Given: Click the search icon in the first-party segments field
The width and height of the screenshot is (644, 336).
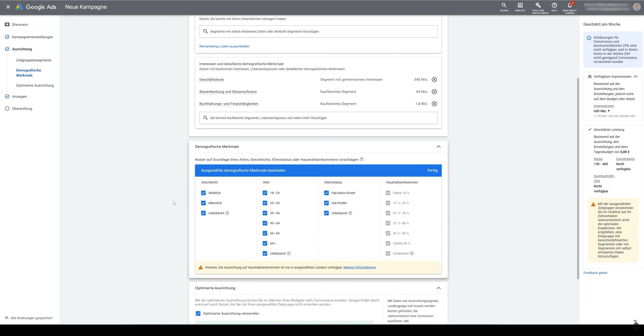Looking at the screenshot, I should point(206,31).
